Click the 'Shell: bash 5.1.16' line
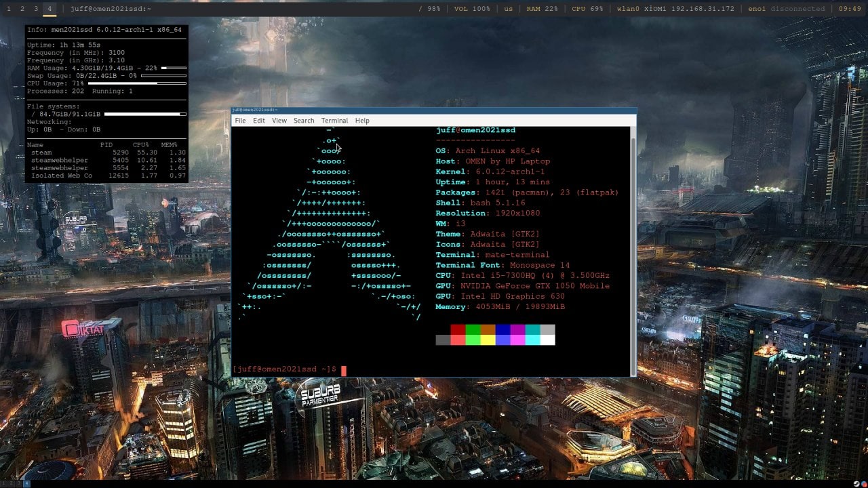This screenshot has width=868, height=488. [x=481, y=203]
